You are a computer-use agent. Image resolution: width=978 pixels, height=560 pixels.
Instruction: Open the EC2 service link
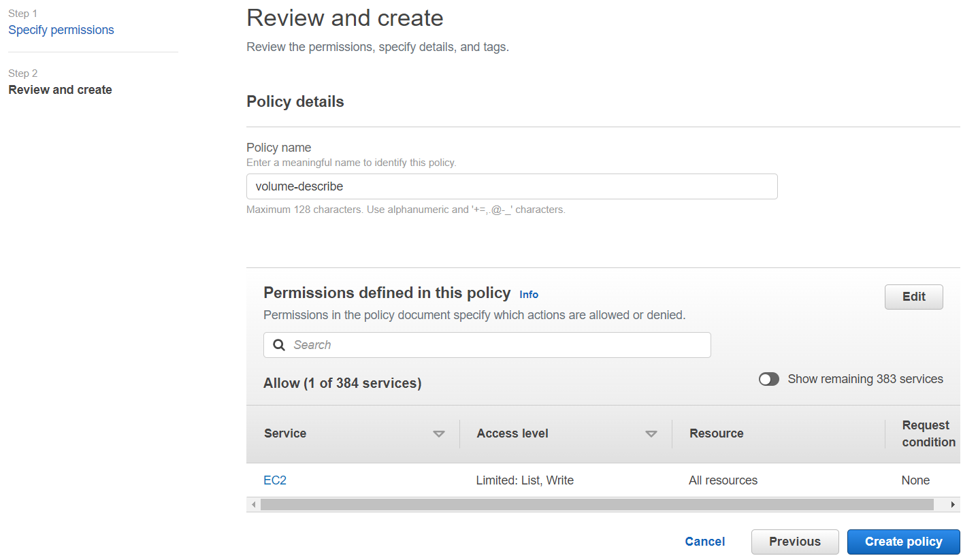coord(275,480)
